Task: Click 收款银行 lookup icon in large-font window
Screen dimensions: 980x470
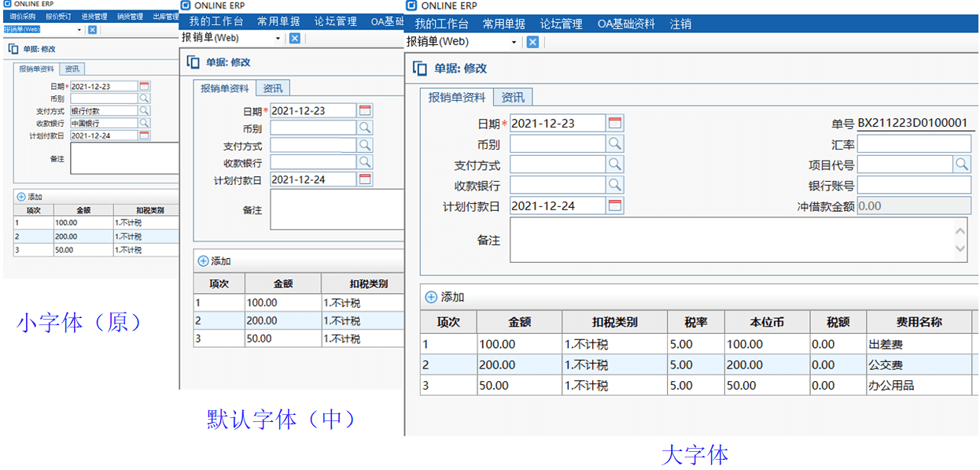Action: coord(615,185)
